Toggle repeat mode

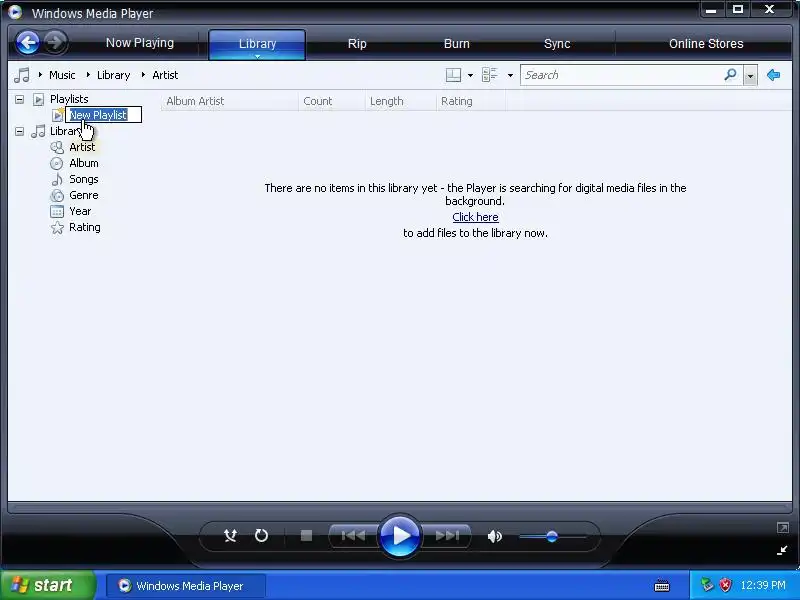[x=261, y=536]
